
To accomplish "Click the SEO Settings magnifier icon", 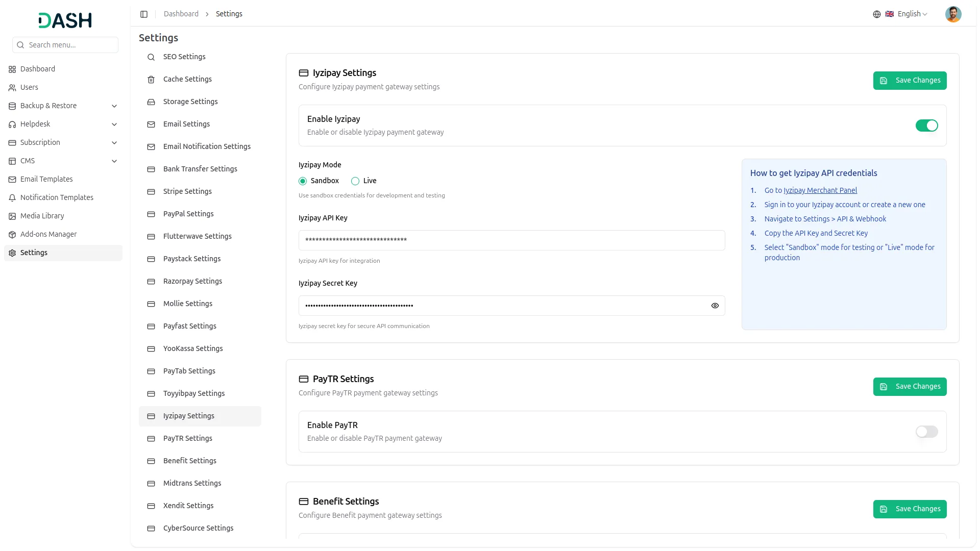I will pyautogui.click(x=151, y=57).
